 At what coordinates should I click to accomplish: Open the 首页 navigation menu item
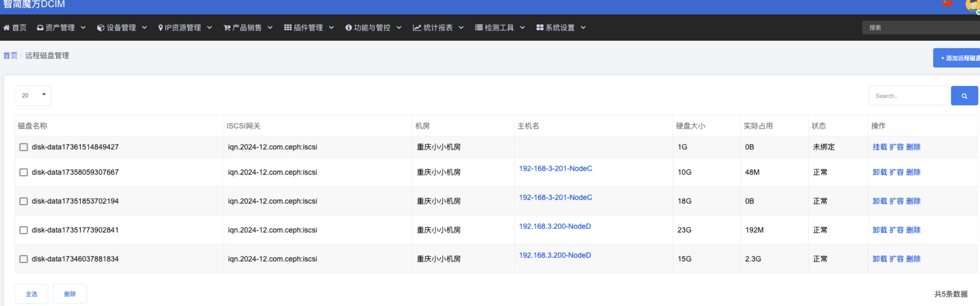[x=15, y=28]
